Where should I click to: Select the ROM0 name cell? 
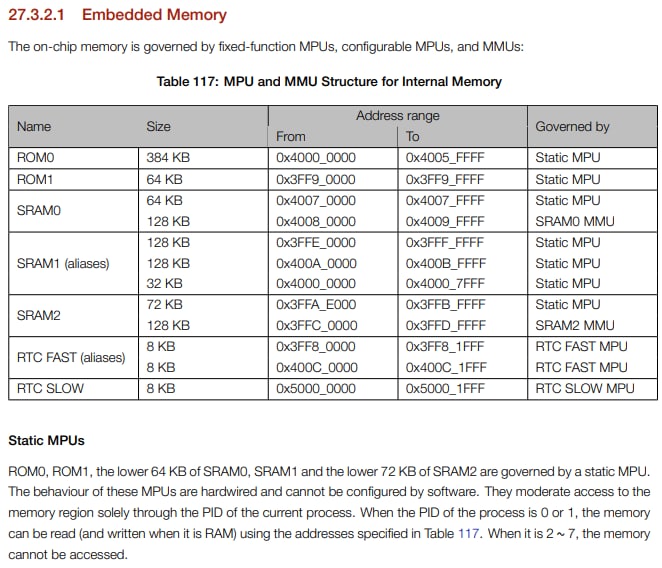[36, 157]
